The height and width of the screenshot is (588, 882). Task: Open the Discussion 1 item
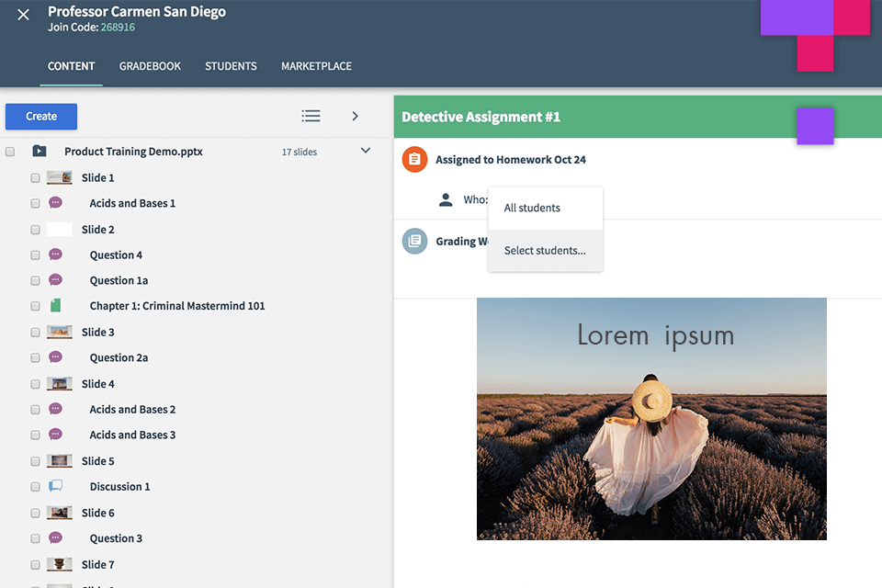119,487
